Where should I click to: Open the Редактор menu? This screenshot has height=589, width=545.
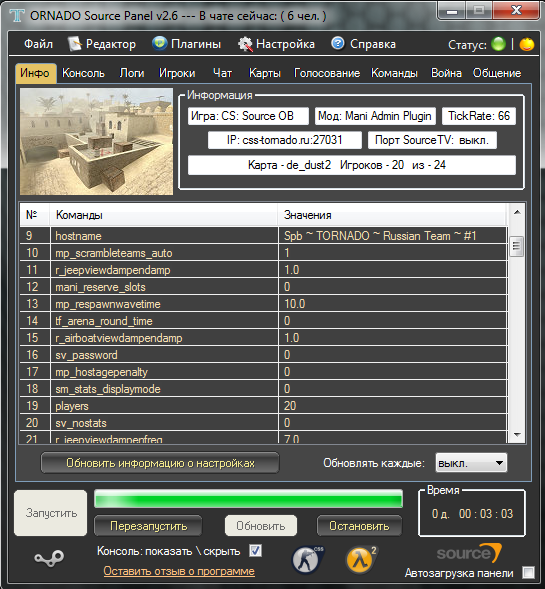click(111, 44)
